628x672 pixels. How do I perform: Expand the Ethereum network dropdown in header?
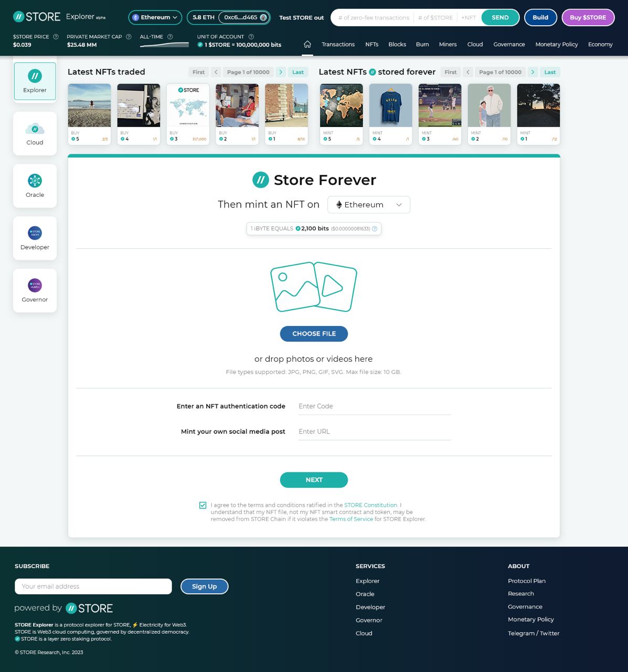[155, 17]
